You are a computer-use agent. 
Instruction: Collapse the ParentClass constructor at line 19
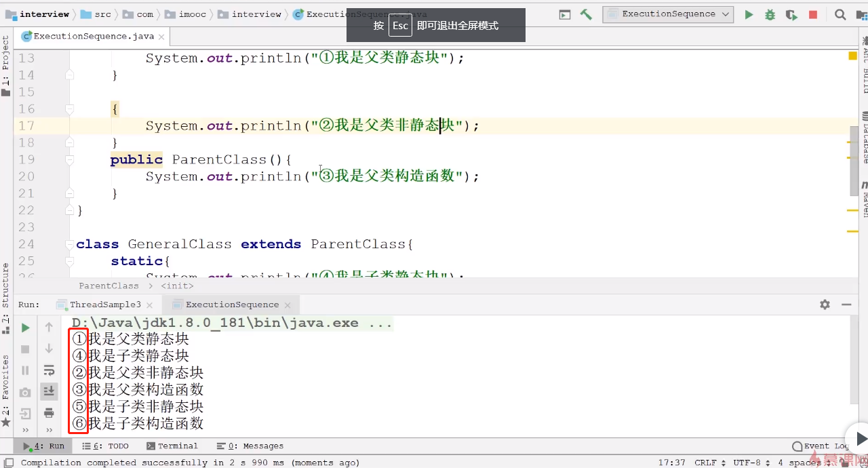69,159
